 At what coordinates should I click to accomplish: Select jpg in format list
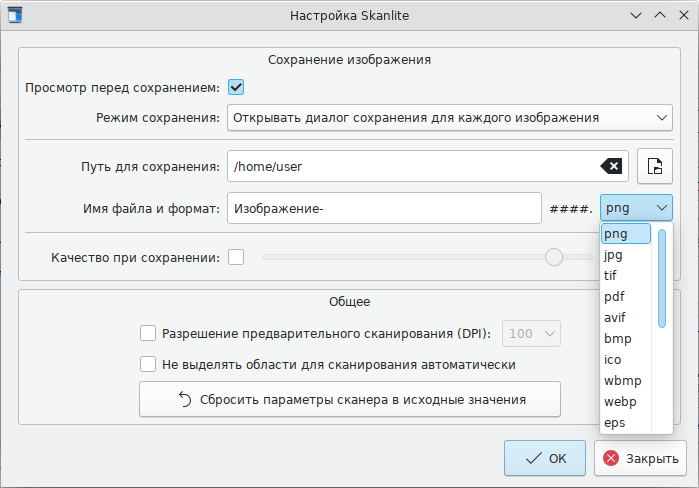625,255
